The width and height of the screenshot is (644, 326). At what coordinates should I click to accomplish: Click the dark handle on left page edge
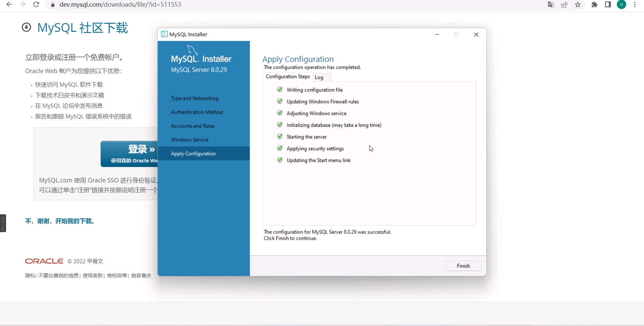3,223
